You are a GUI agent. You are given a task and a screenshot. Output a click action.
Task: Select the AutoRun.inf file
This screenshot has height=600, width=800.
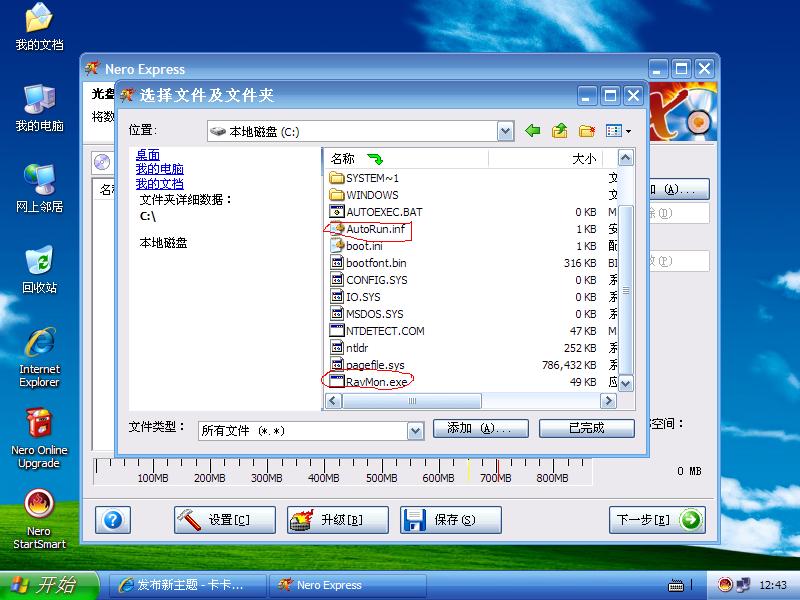point(367,229)
